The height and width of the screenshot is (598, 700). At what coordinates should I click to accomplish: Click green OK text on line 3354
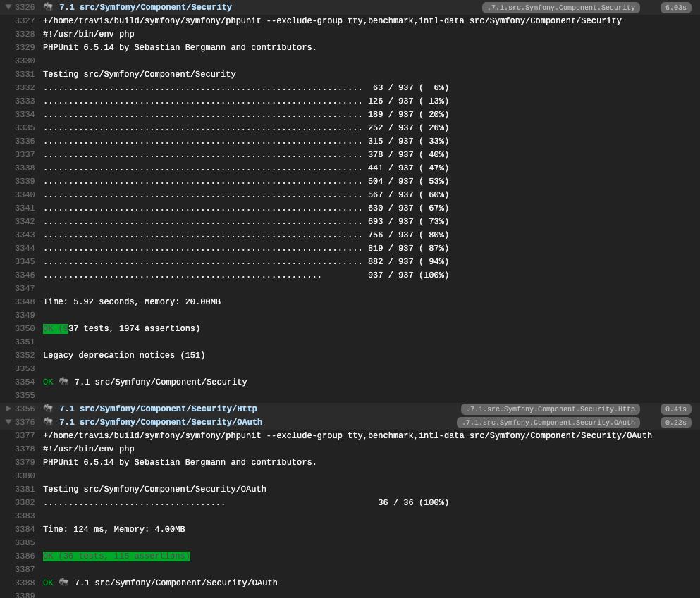click(48, 382)
